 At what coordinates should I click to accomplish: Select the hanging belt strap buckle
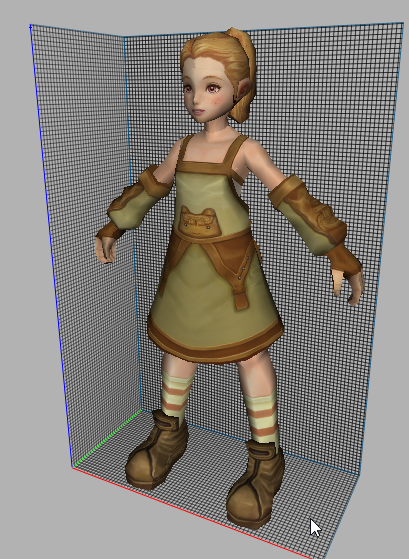(x=241, y=299)
